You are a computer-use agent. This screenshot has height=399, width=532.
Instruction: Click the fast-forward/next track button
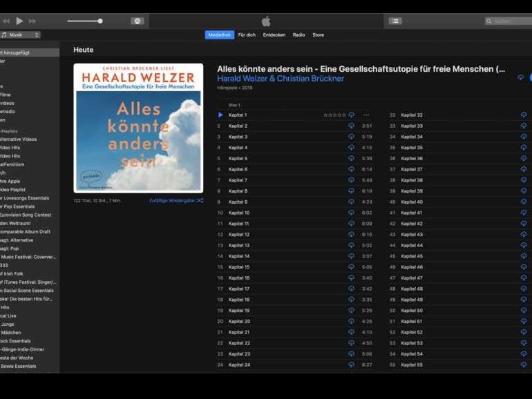pos(32,21)
